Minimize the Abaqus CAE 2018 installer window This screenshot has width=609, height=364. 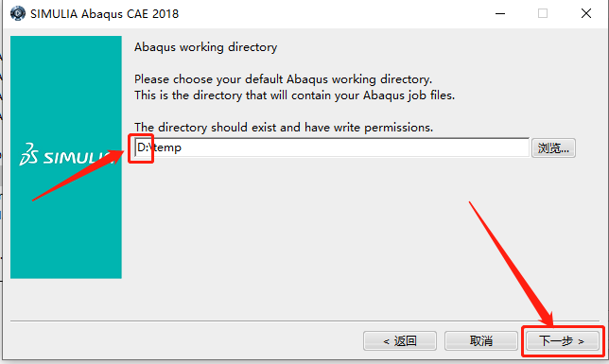500,13
